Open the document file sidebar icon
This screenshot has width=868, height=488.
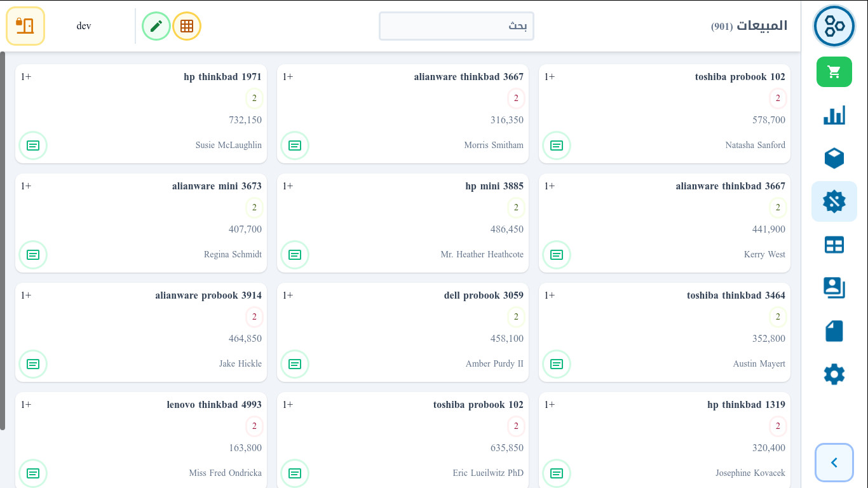pyautogui.click(x=834, y=331)
